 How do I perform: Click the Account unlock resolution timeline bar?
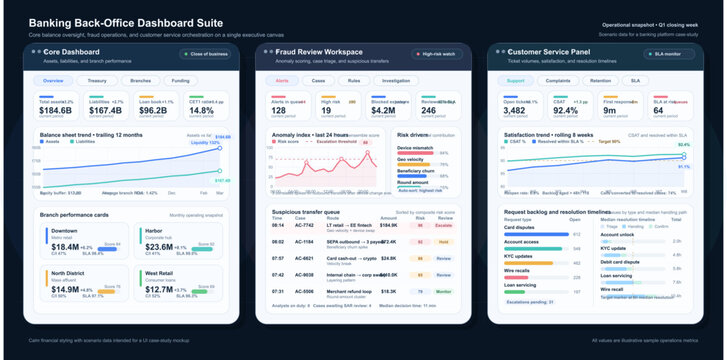pos(633,242)
